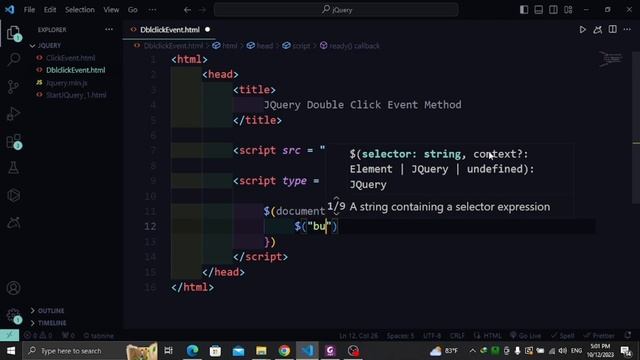Screen dimensions: 640x360
Task: Go to line via Ln 12, Col 26
Action: [x=358, y=336]
